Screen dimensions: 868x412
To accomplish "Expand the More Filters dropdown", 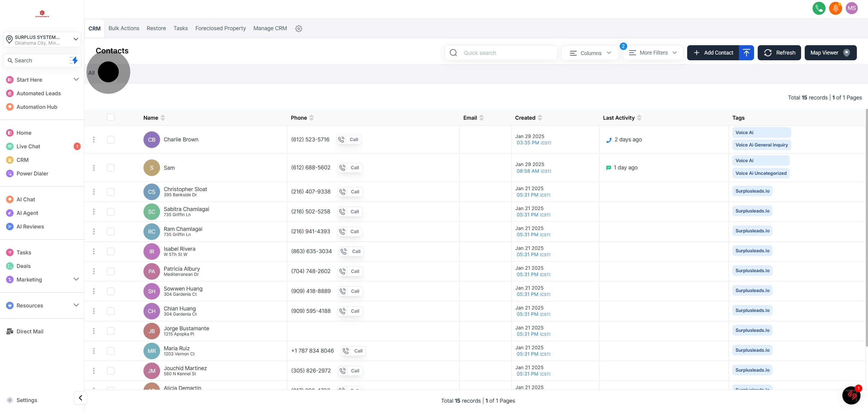I will point(653,52).
